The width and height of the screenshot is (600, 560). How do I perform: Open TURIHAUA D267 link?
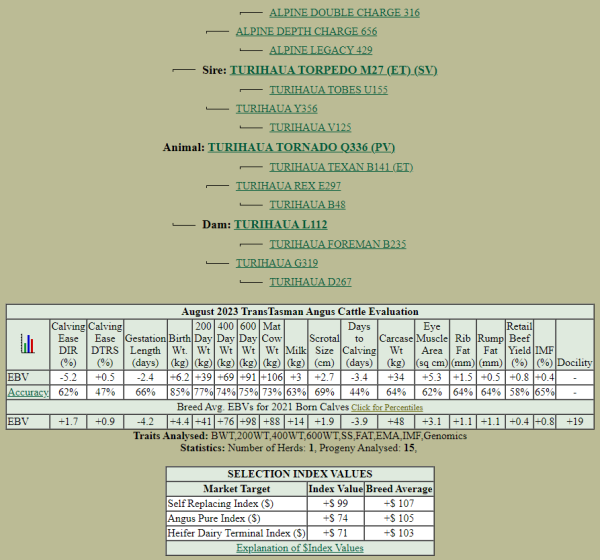click(310, 282)
